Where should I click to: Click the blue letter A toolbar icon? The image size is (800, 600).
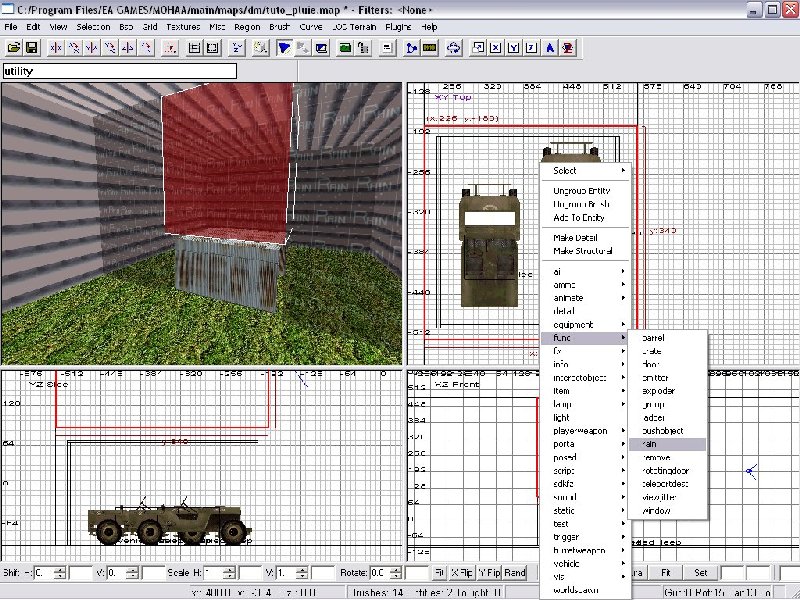550,48
